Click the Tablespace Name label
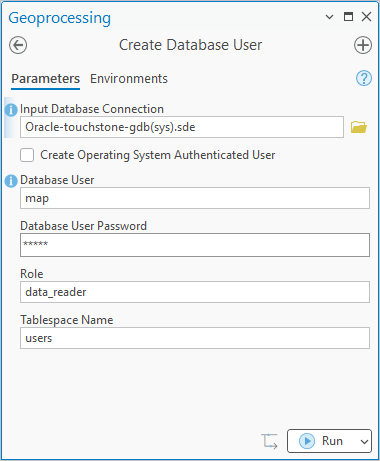 (x=67, y=320)
